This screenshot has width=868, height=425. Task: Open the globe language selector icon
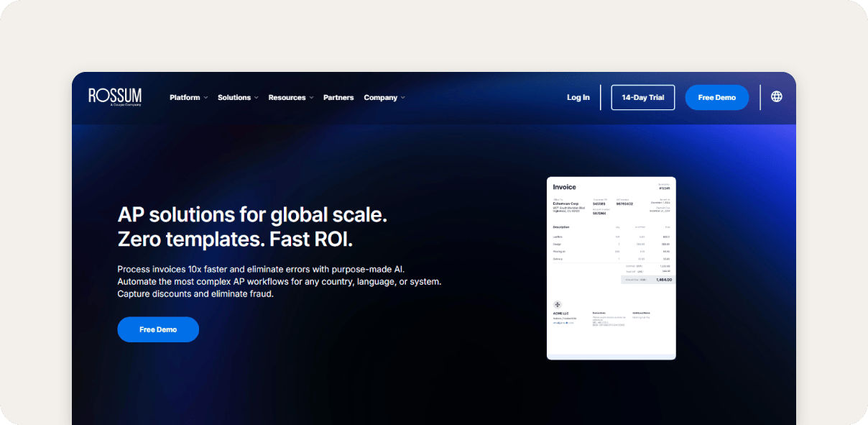tap(776, 96)
